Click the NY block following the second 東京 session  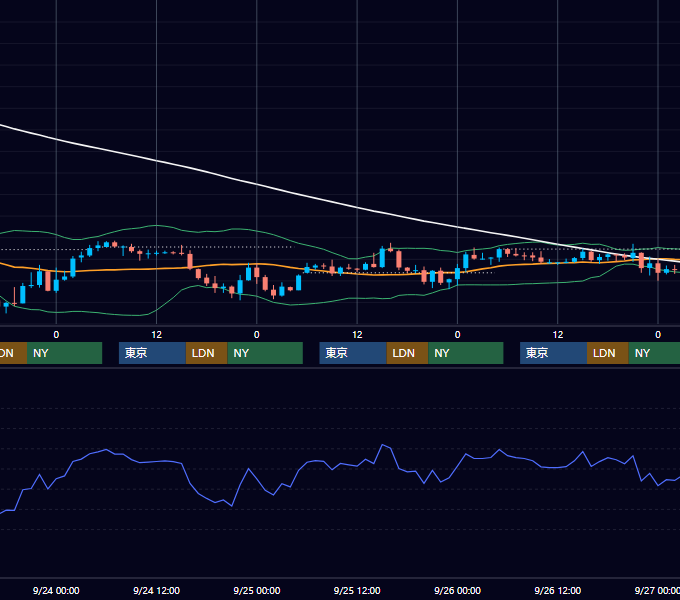tap(466, 353)
